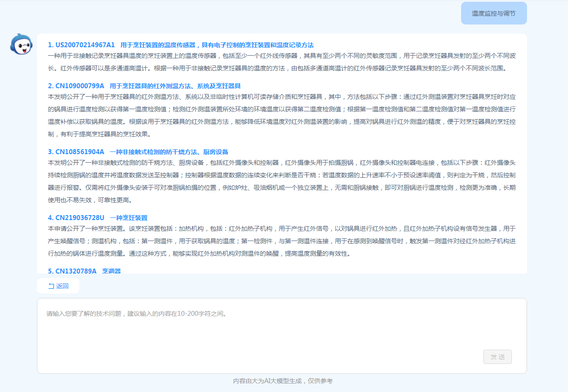Click the abstract paragraph of CN109000799A

282,114
